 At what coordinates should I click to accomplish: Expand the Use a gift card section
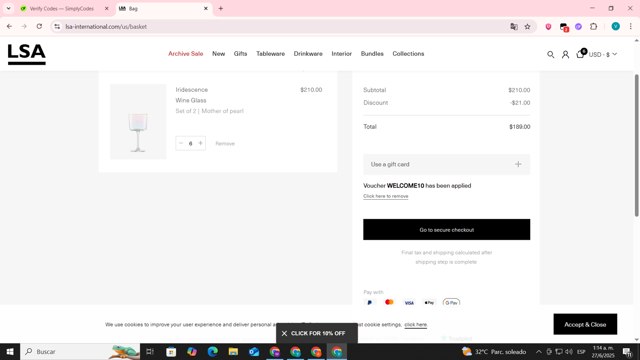[447, 164]
